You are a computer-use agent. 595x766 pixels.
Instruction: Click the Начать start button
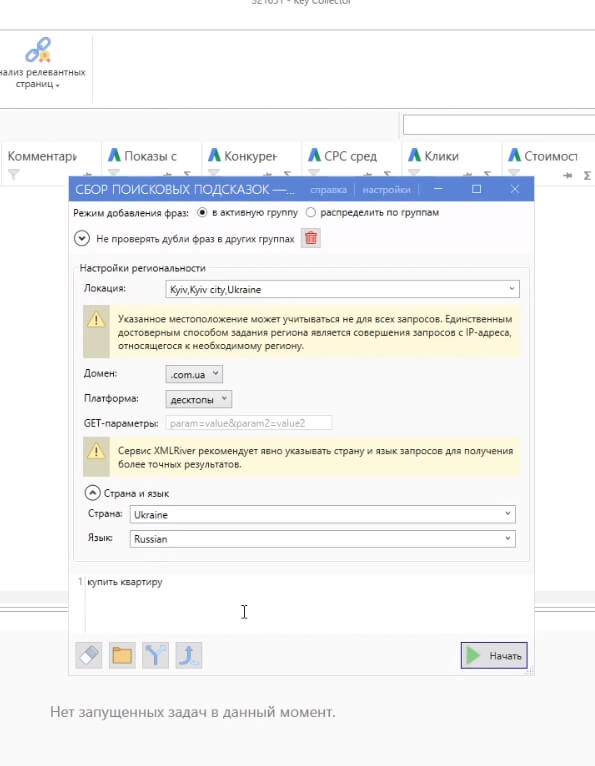[494, 655]
